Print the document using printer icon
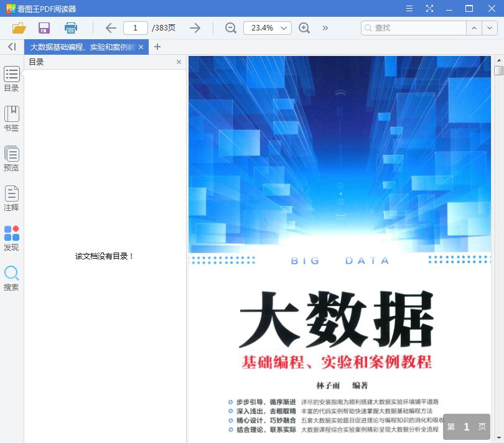 coord(71,28)
